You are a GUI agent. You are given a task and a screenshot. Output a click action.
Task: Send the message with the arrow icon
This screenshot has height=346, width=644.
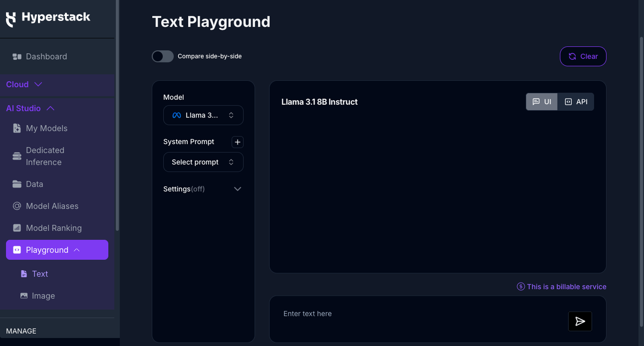[580, 321]
